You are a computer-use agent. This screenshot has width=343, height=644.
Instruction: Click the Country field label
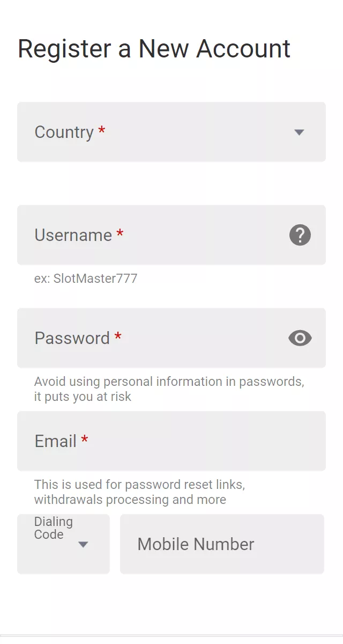click(64, 132)
